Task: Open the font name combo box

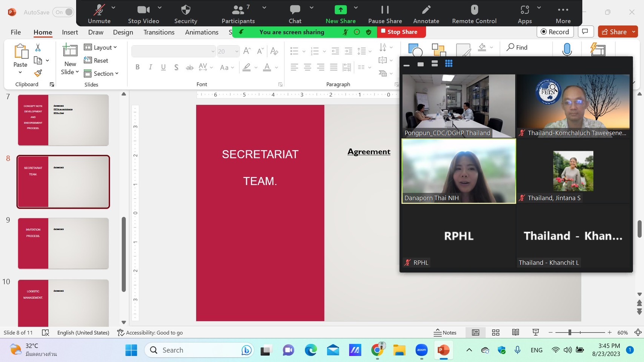Action: click(174, 51)
